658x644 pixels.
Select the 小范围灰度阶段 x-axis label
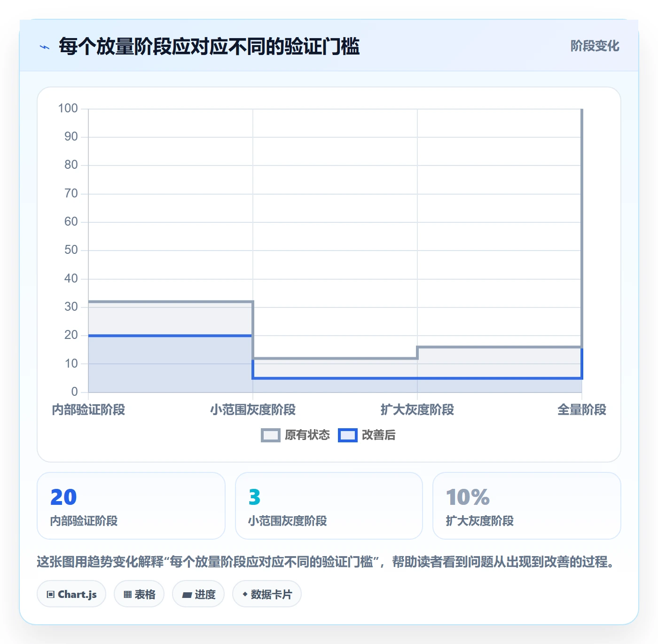(253, 410)
